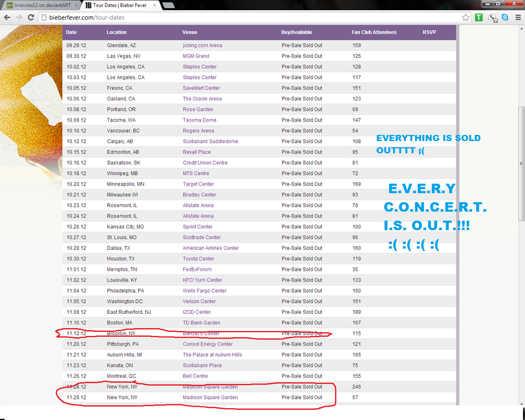525x420 pixels.
Task: Select the "Glendale, AZ" location cell
Action: [121, 45]
